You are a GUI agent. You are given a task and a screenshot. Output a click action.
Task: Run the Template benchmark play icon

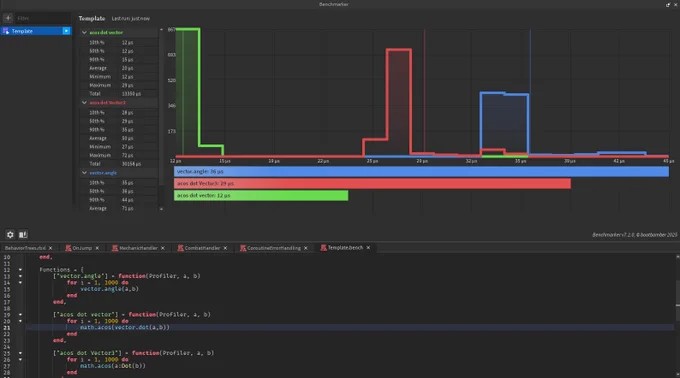tap(66, 31)
